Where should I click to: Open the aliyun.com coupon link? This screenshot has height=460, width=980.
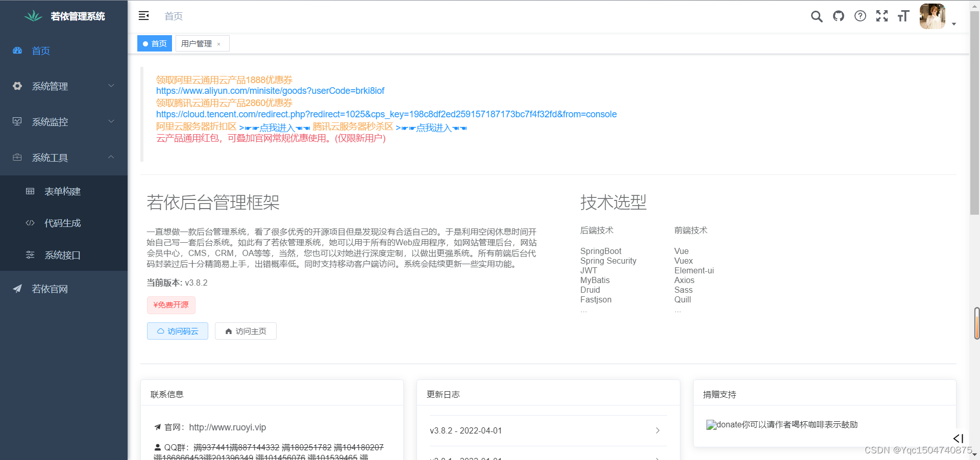pyautogui.click(x=270, y=91)
